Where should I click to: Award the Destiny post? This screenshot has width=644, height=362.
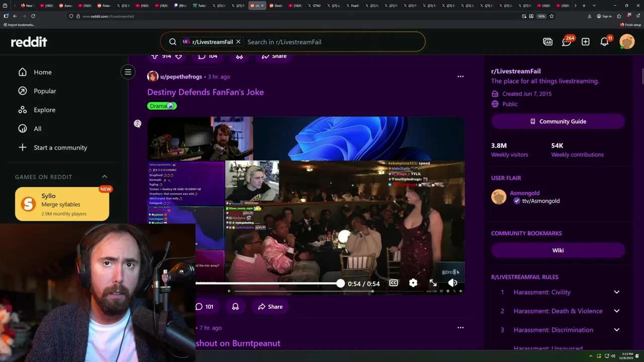pos(235,307)
